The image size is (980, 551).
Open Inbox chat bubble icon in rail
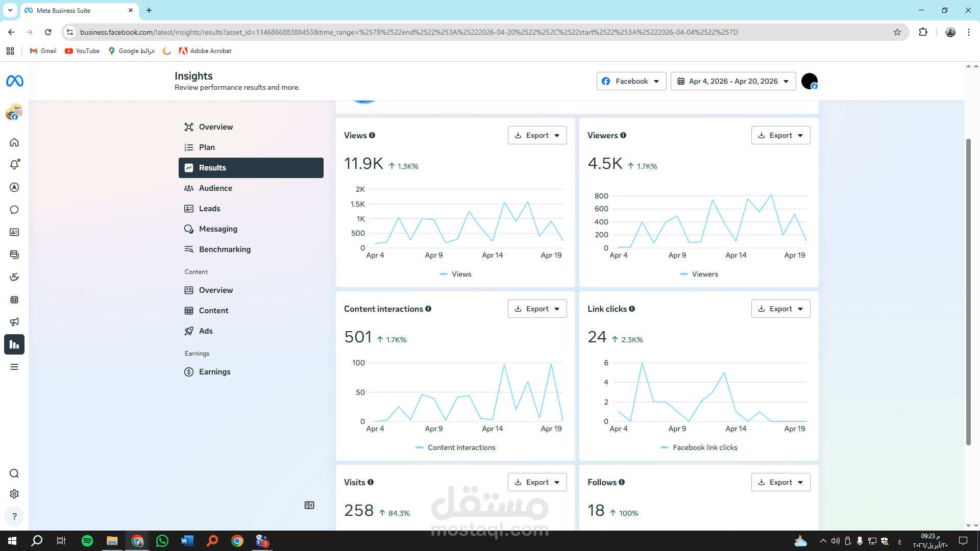click(14, 210)
